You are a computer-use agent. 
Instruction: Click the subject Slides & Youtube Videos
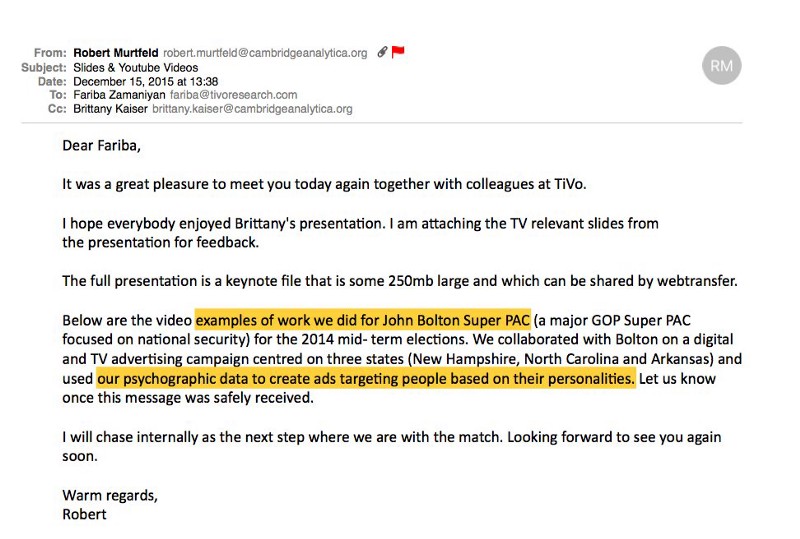tap(136, 67)
